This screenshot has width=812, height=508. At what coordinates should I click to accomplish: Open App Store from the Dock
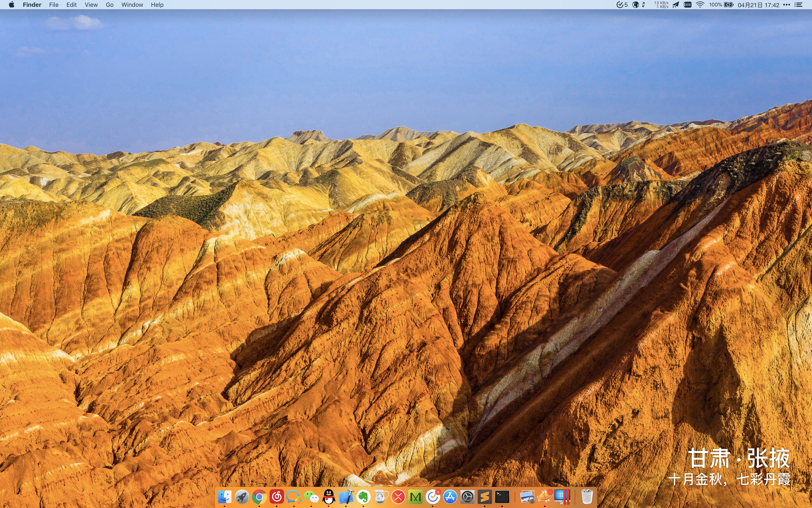[450, 497]
